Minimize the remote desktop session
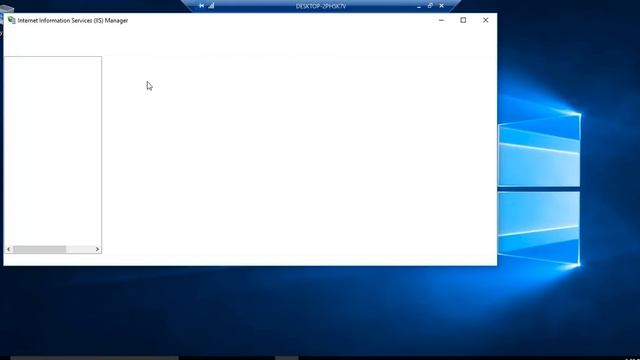The width and height of the screenshot is (640, 360). 419,6
